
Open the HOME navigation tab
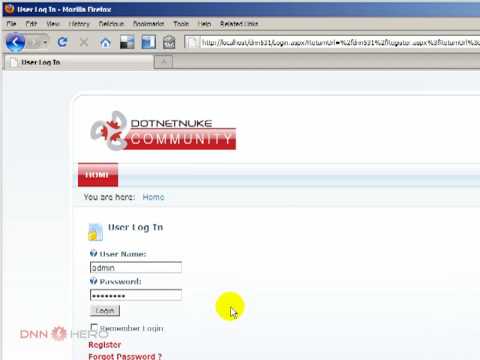[98, 175]
